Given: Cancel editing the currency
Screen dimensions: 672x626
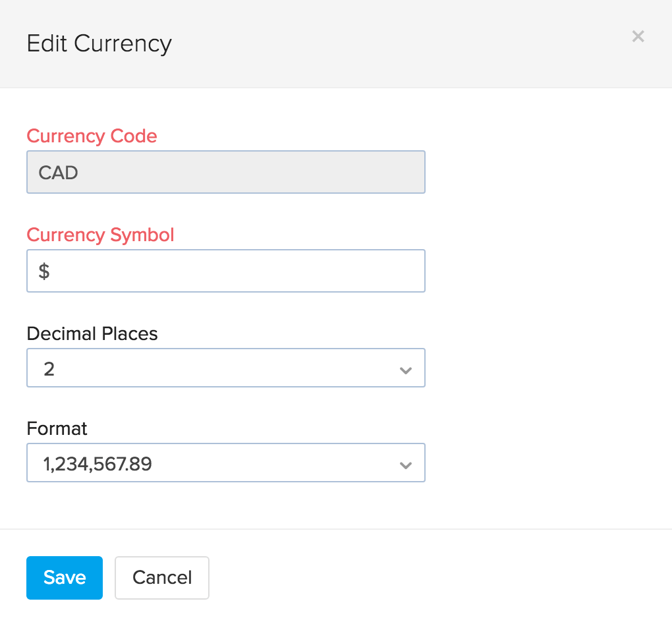Looking at the screenshot, I should (x=161, y=578).
